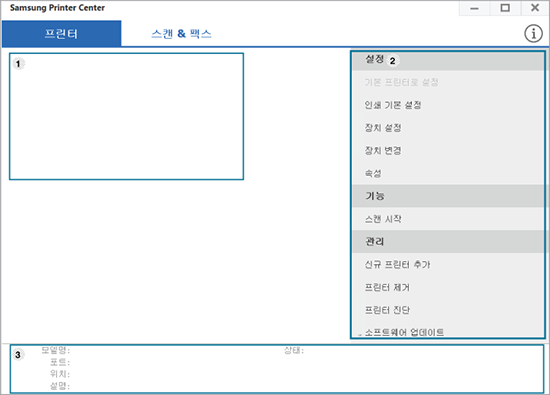Close the Samsung Printer Center window
The width and height of the screenshot is (550, 395).
(x=535, y=8)
